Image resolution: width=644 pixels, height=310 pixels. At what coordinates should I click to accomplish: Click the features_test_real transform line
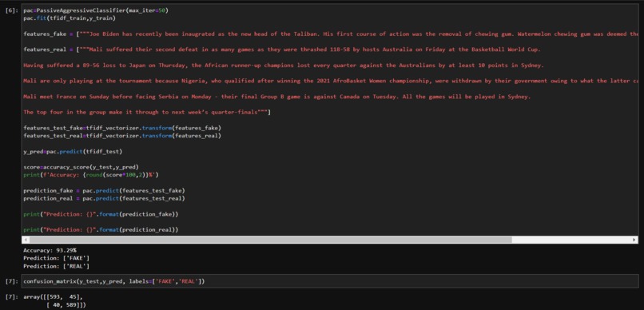tap(122, 136)
